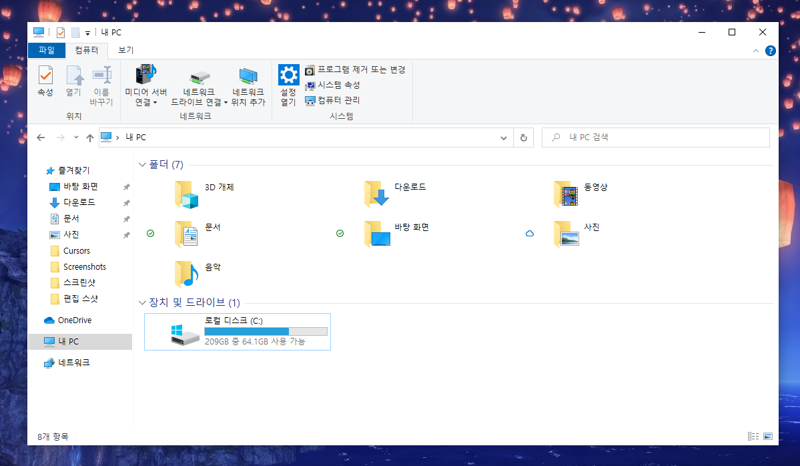Switch to the 컴퓨터 tab
Screen dimensions: 800x466
[86, 50]
